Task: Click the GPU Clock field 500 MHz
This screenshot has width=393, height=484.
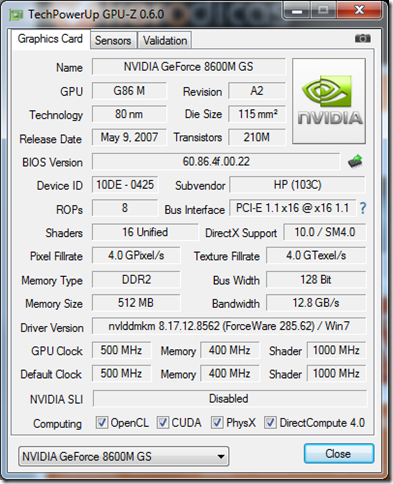Action: 121,350
